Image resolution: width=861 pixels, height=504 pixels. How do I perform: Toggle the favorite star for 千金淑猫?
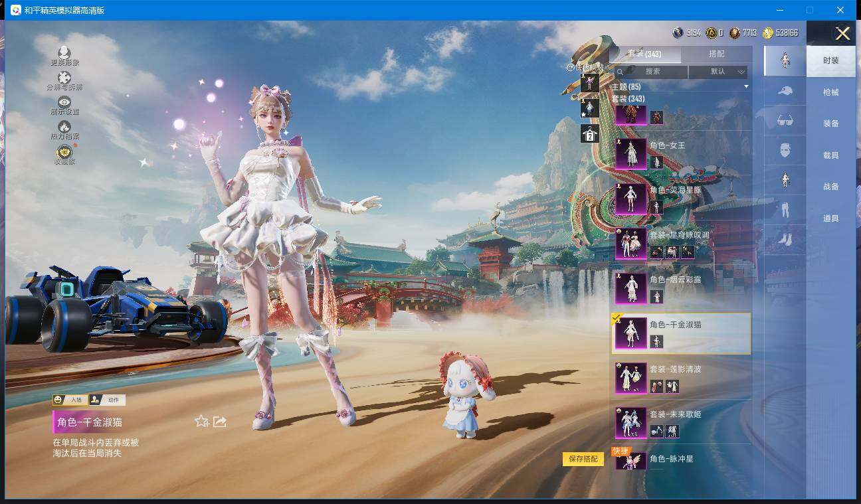tap(201, 422)
